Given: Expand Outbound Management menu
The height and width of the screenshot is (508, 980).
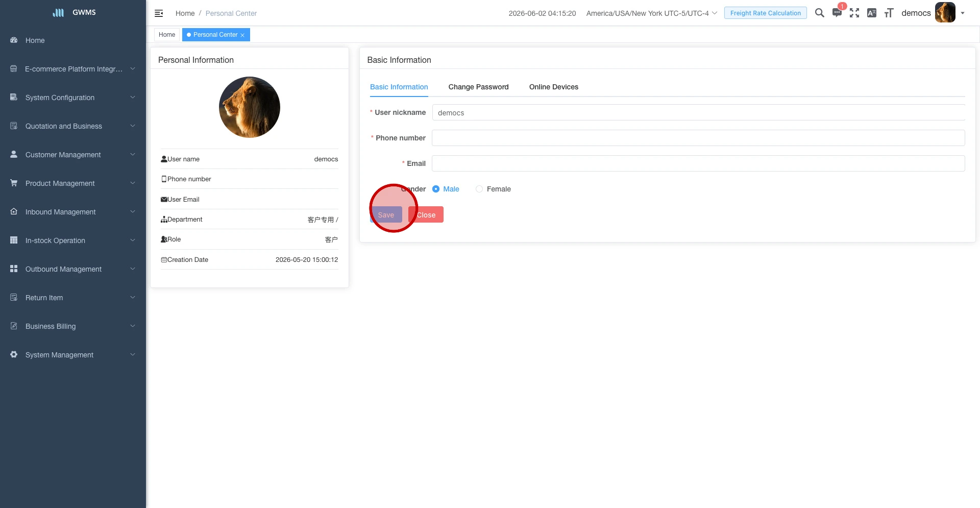Looking at the screenshot, I should coord(133,269).
